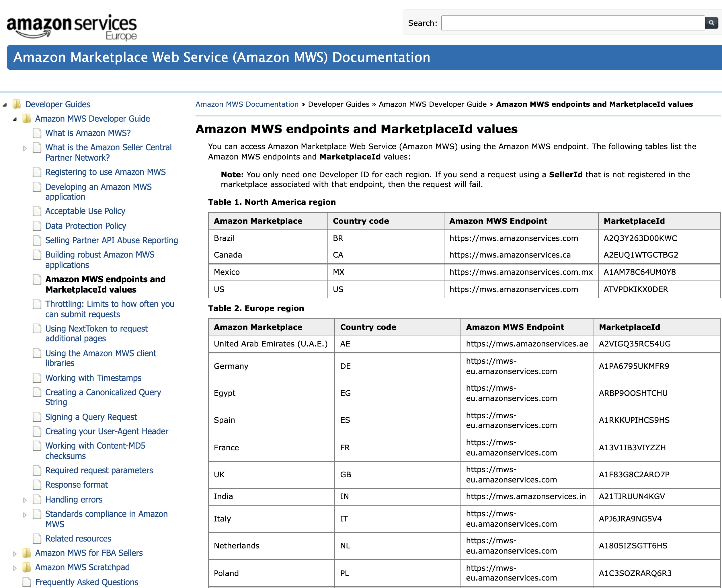The image size is (722, 588).
Task: Collapse the Developer Guides tree node
Action: [5, 105]
